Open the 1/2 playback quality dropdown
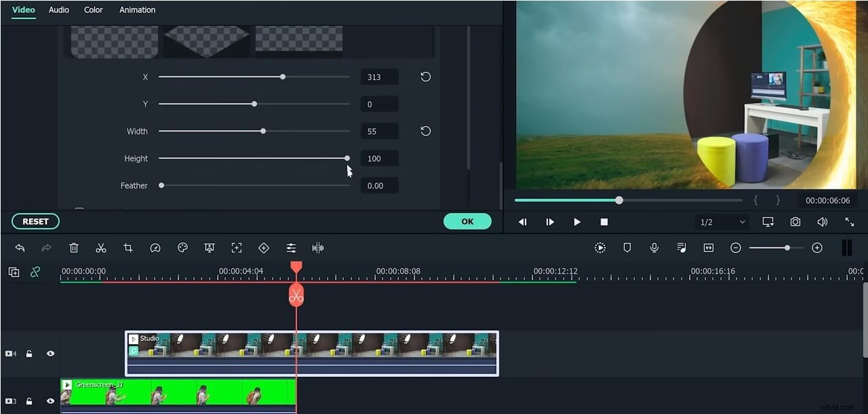The image size is (868, 414). 721,221
